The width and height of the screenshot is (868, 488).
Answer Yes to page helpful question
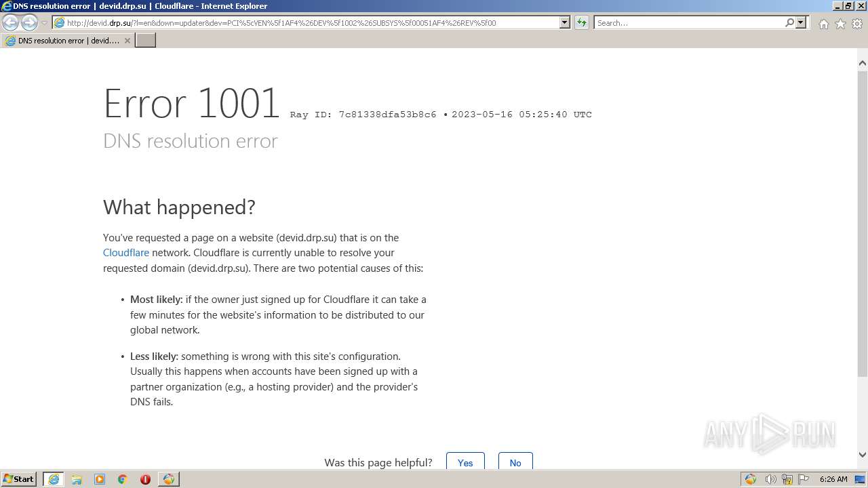465,462
